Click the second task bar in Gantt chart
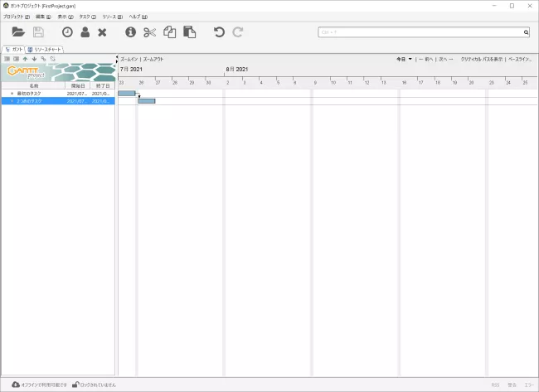This screenshot has height=392, width=539. [x=147, y=101]
